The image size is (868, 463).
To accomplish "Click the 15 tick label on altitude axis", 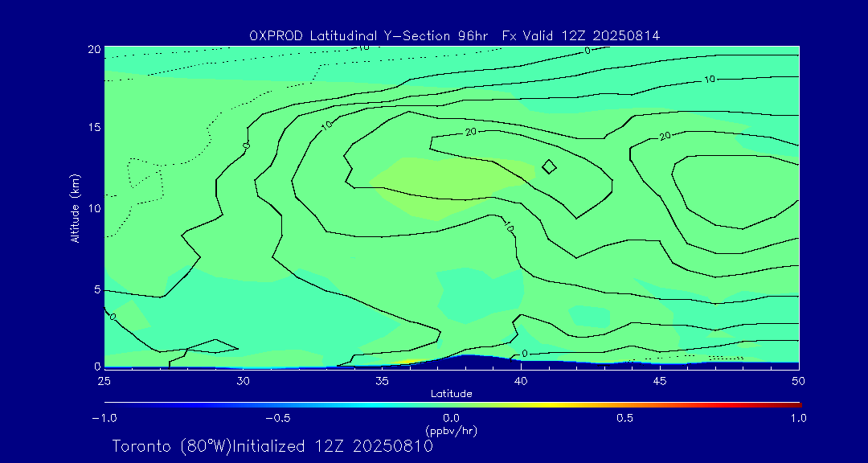I will (92, 128).
